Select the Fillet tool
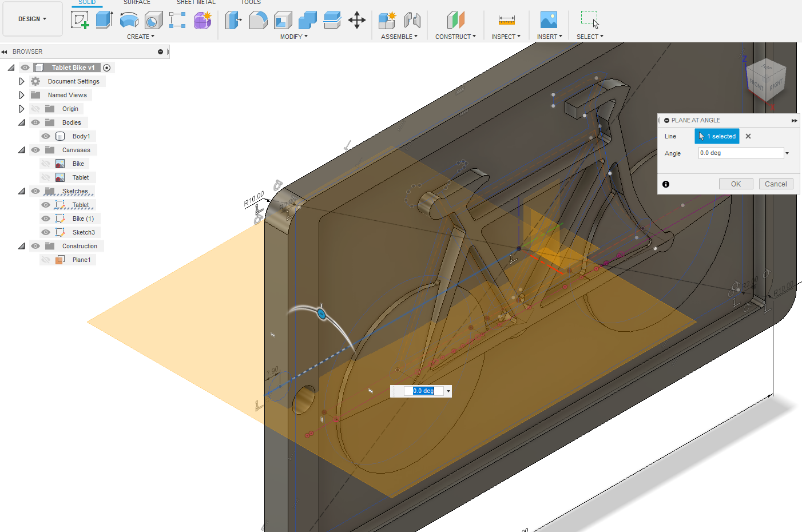 coord(258,20)
